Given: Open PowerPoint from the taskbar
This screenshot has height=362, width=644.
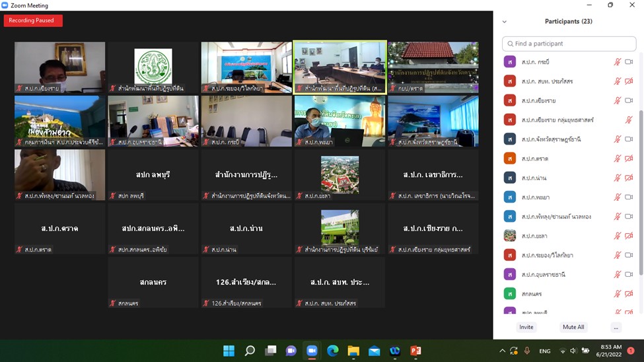Looking at the screenshot, I should (x=415, y=351).
